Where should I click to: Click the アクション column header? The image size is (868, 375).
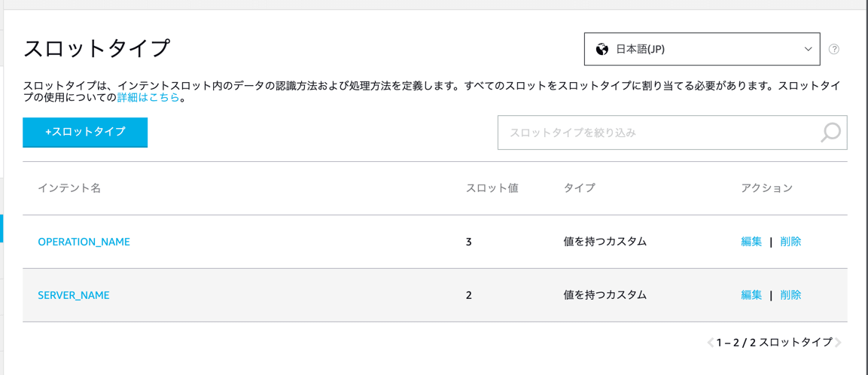pos(766,187)
